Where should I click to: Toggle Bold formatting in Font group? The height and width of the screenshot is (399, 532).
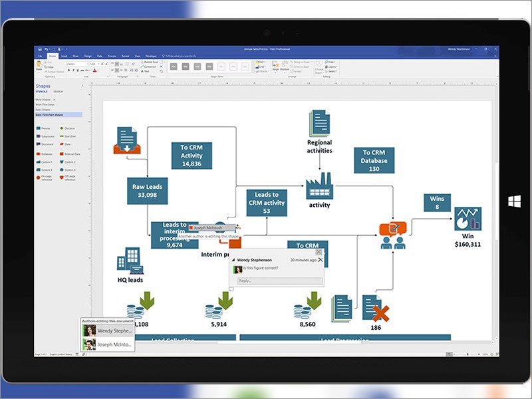click(x=69, y=70)
